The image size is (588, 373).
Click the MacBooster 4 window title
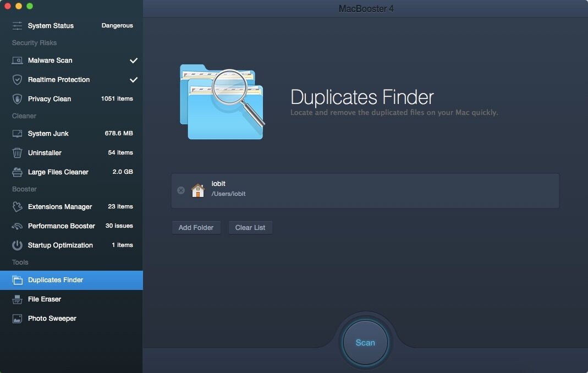click(x=366, y=9)
